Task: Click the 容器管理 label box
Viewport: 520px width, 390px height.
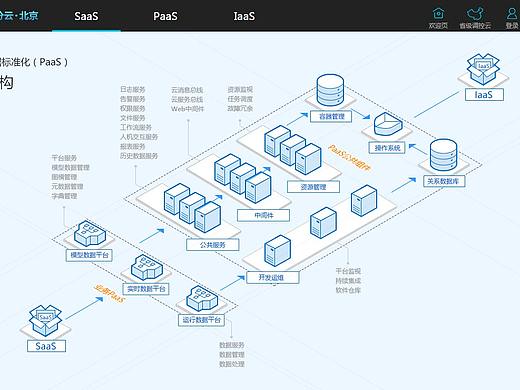Action: 331,116
